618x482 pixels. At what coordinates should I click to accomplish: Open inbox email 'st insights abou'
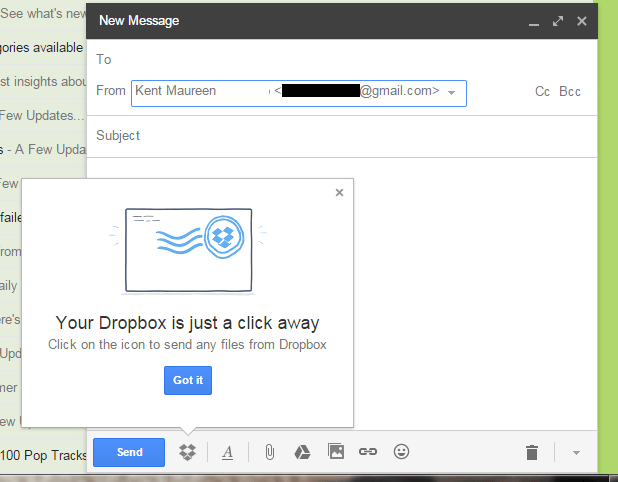[43, 82]
